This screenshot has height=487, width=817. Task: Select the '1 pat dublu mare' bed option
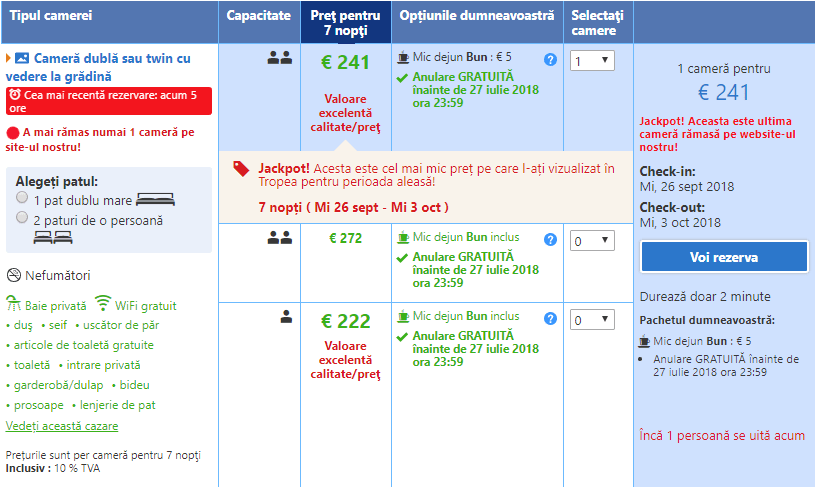[x=22, y=198]
